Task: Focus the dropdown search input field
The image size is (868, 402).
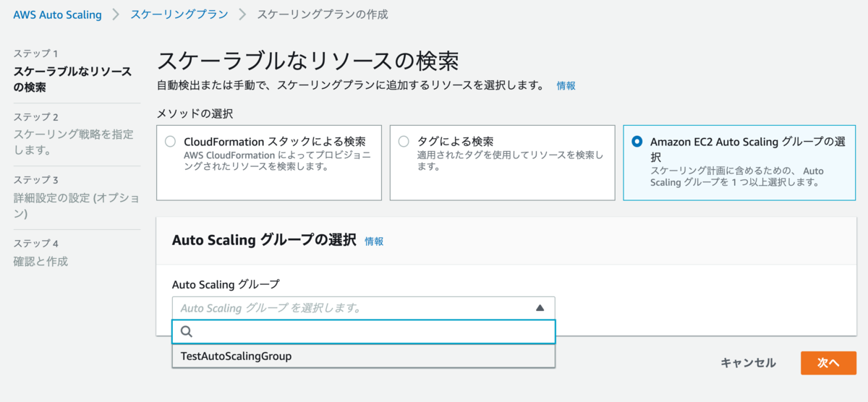Action: tap(363, 332)
